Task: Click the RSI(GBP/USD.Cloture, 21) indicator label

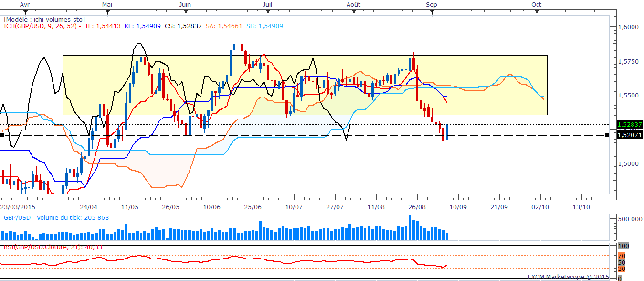Action: [52, 247]
